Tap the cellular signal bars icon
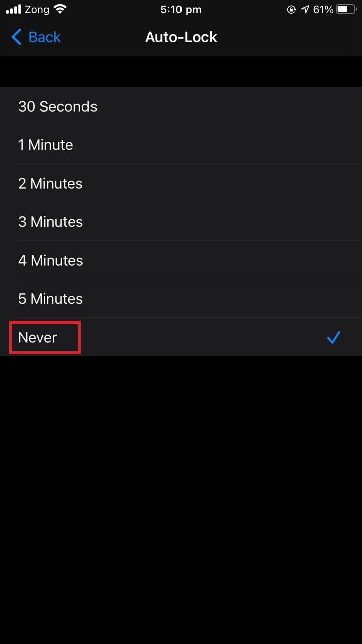 [14, 9]
